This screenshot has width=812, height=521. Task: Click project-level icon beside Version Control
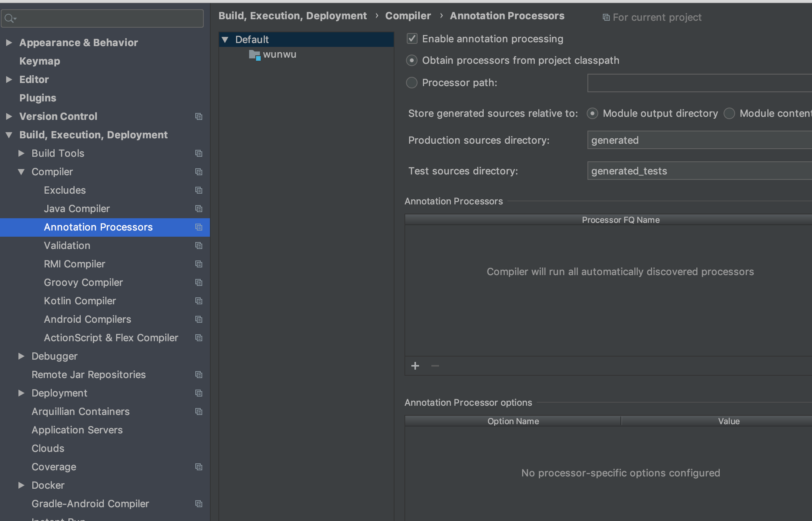(x=199, y=116)
